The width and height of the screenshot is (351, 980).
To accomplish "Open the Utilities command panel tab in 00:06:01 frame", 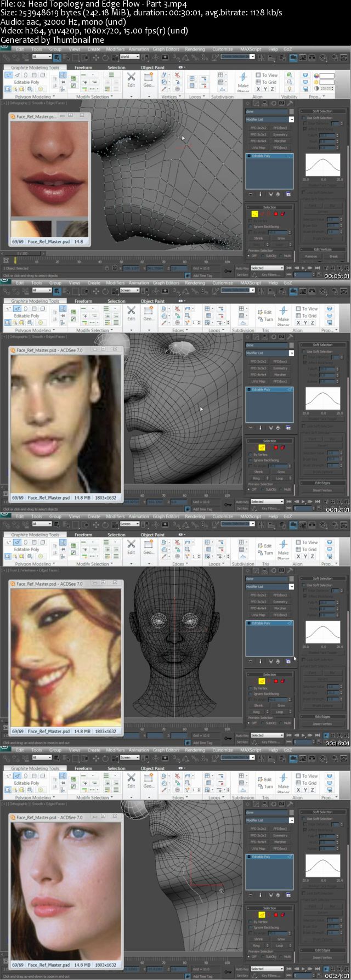I will click(290, 103).
